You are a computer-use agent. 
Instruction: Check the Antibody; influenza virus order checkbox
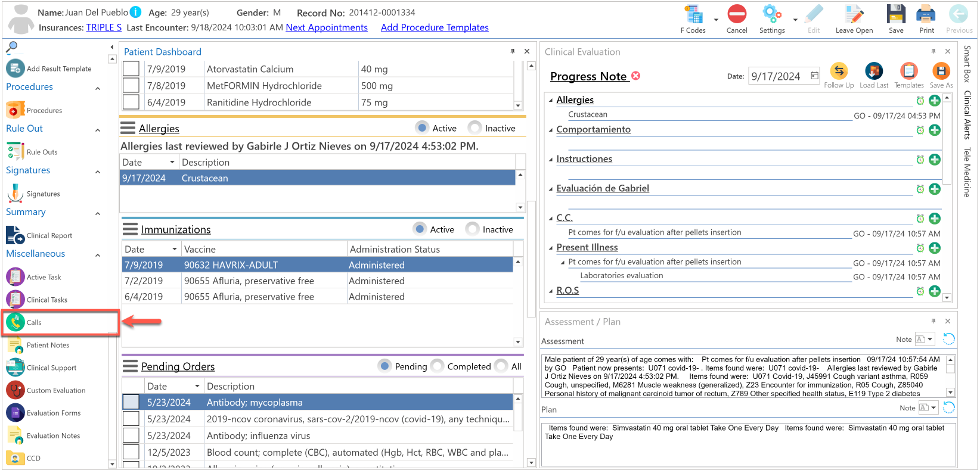(131, 435)
